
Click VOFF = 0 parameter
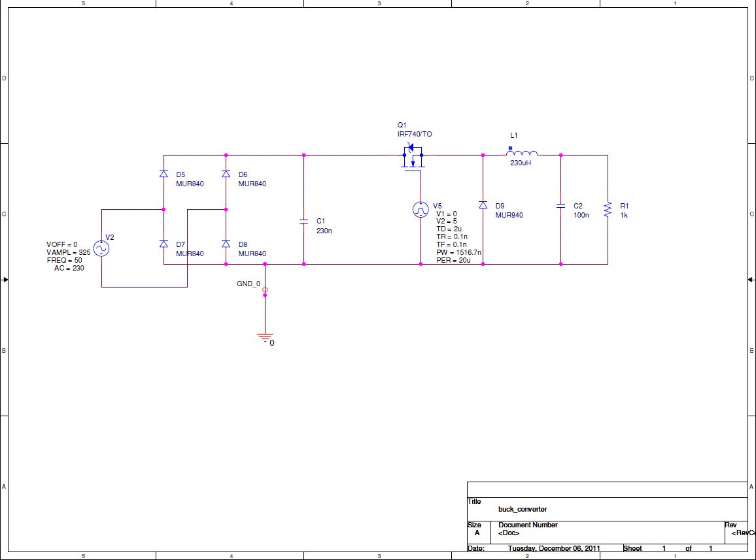point(61,245)
